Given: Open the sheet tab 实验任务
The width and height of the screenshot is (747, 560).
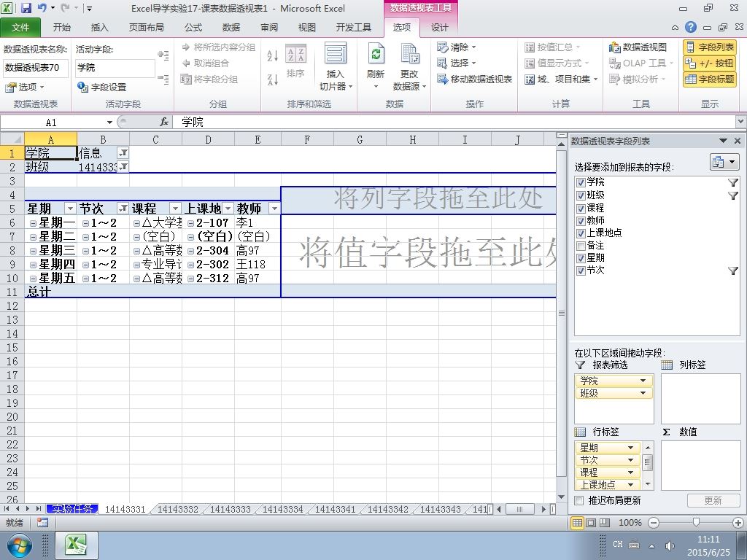Looking at the screenshot, I should point(72,509).
